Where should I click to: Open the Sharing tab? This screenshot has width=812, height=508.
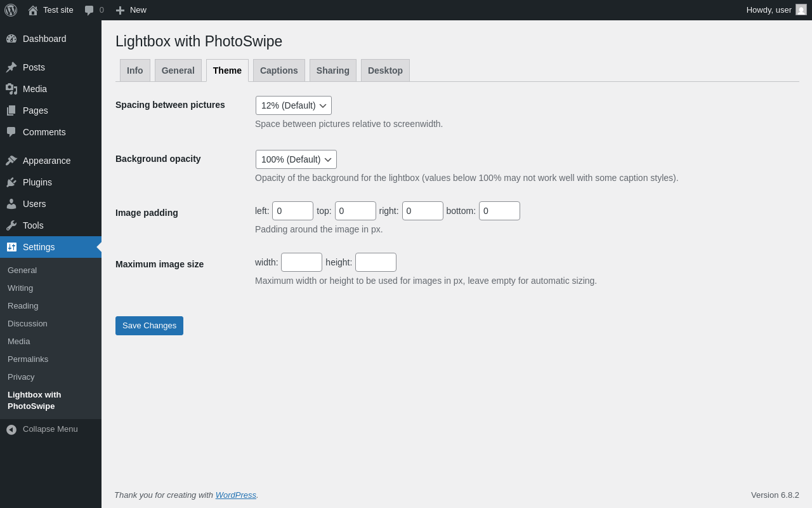click(x=333, y=70)
